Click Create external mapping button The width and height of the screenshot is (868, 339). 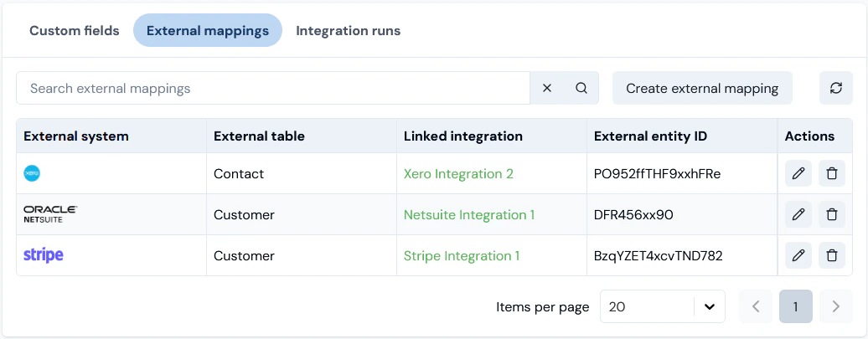(x=702, y=88)
